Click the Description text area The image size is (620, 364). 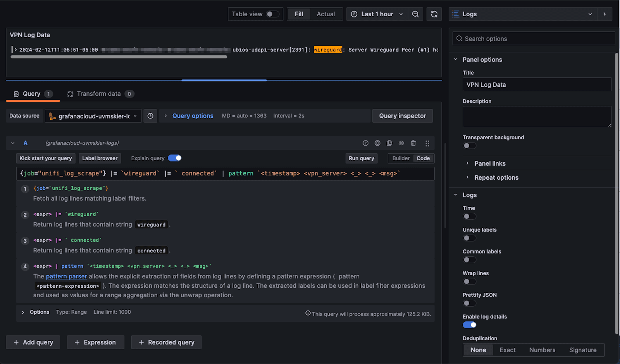point(537,117)
